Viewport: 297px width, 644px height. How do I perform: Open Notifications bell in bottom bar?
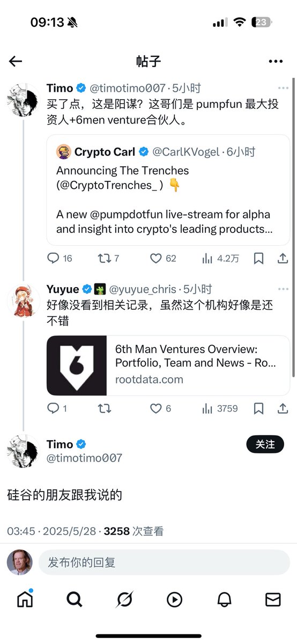[x=224, y=599]
